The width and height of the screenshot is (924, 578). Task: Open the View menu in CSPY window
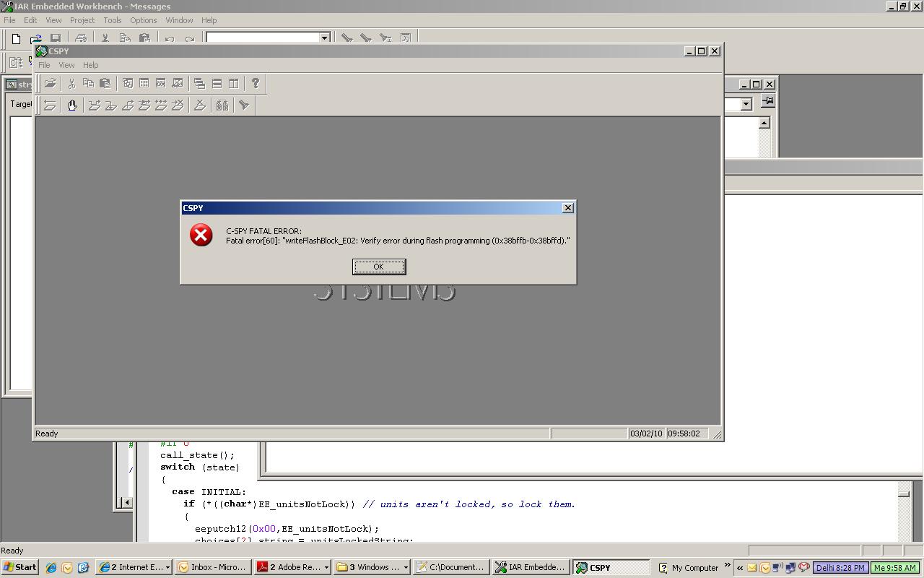click(x=66, y=65)
